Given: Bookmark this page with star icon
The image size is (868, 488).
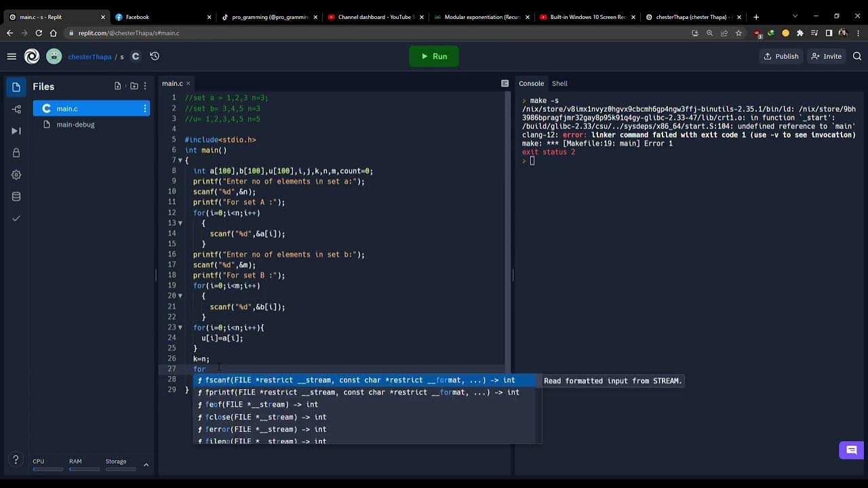Looking at the screenshot, I should point(738,33).
